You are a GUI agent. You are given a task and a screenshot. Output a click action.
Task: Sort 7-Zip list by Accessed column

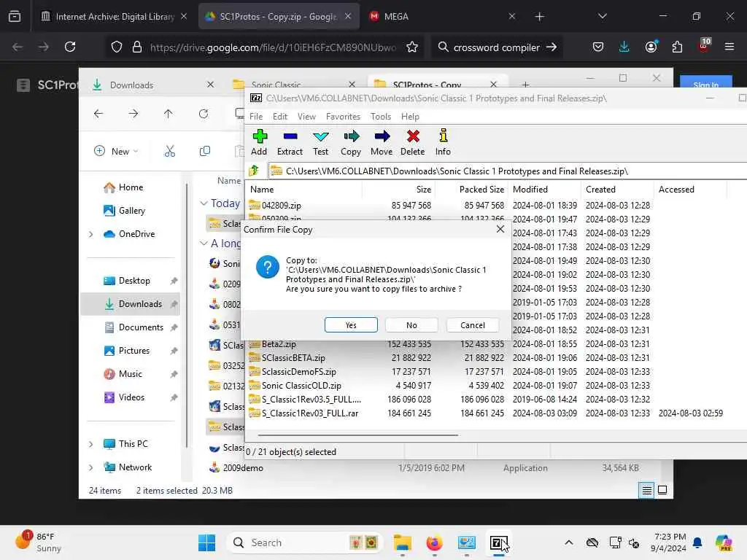(690, 189)
